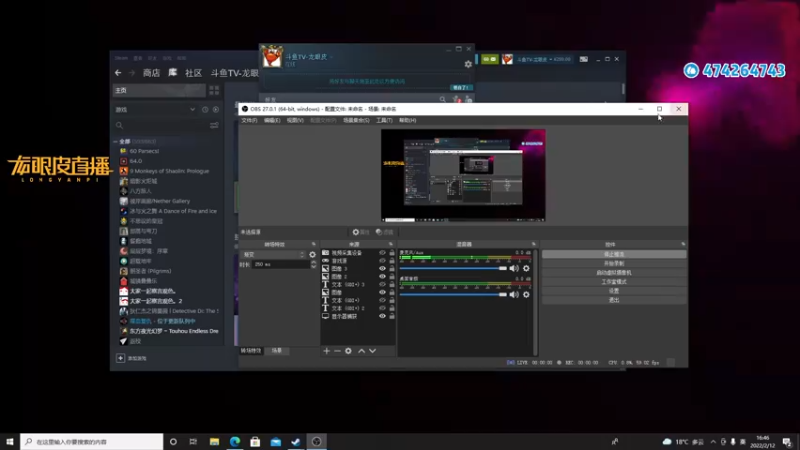The width and height of the screenshot is (800, 450).
Task: Pop out the 混音器 dock panel
Action: click(x=534, y=244)
